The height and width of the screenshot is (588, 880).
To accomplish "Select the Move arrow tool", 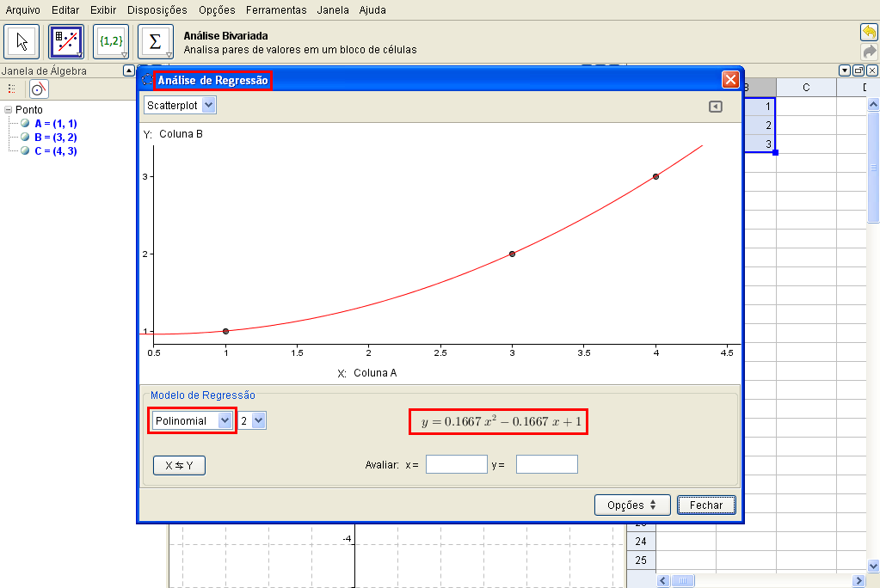I will 22,41.
